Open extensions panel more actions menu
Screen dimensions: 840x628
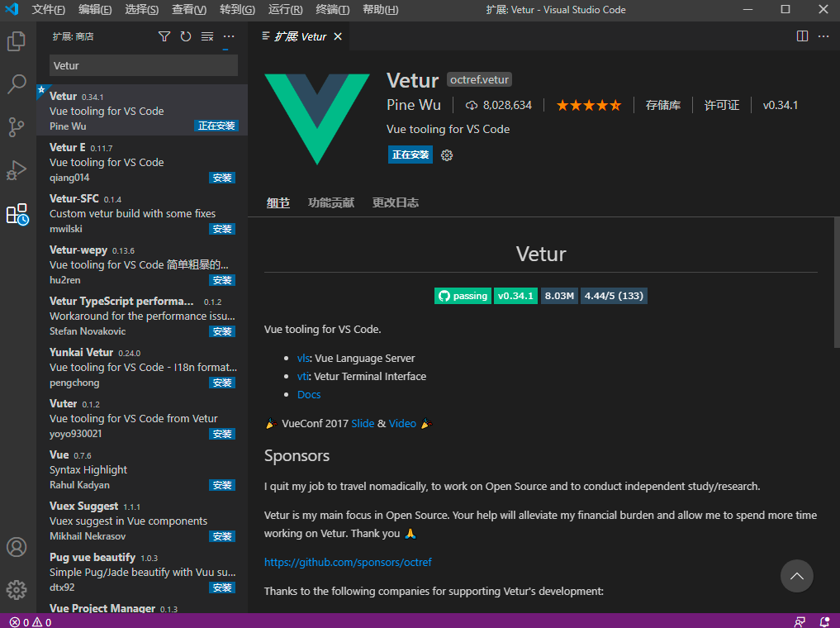coord(229,36)
